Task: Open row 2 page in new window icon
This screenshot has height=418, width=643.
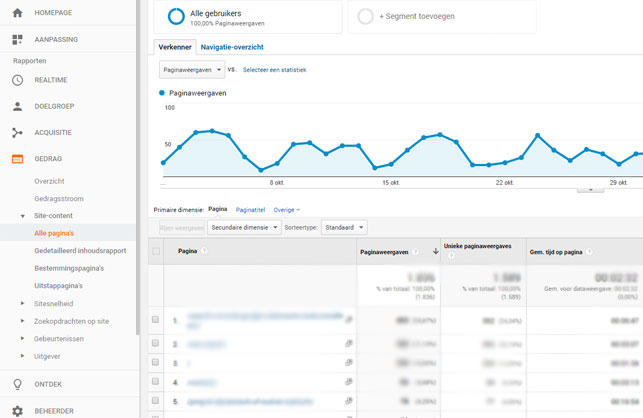Action: 349,343
